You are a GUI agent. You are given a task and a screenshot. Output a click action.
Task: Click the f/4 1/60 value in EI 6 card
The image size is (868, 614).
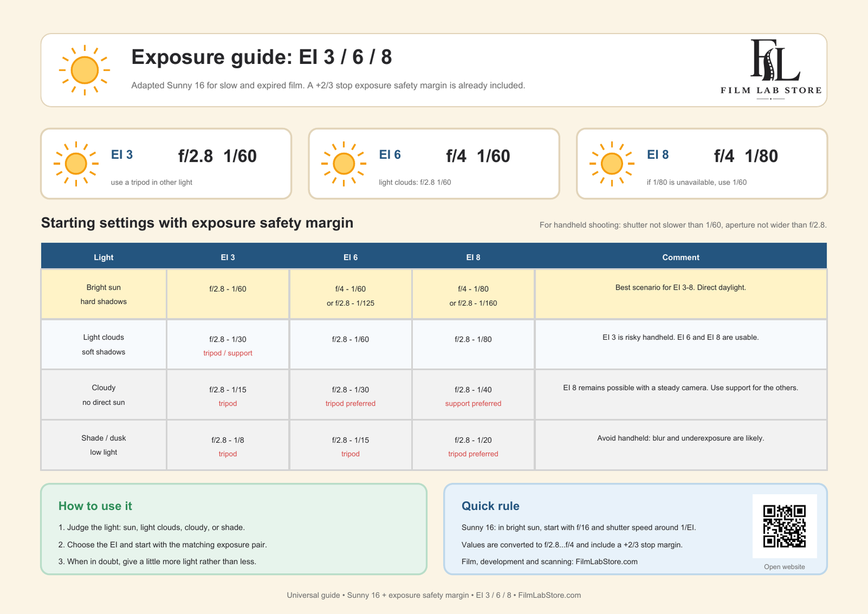tap(478, 156)
